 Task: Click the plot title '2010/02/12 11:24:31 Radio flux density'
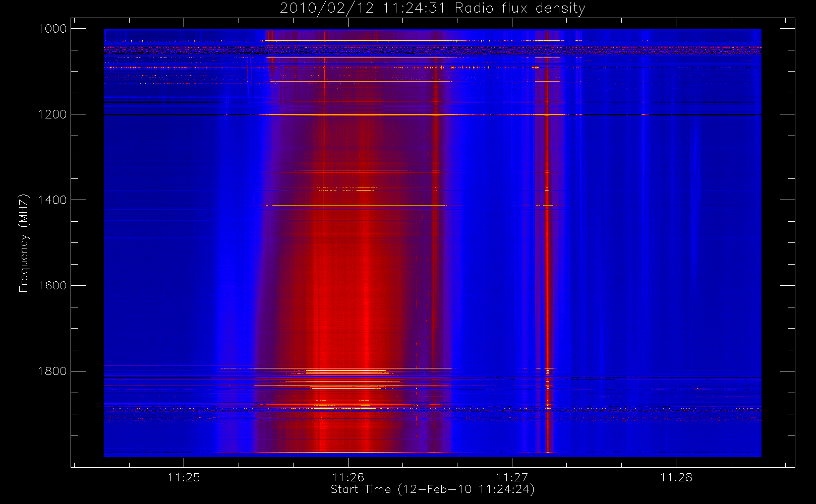(432, 8)
